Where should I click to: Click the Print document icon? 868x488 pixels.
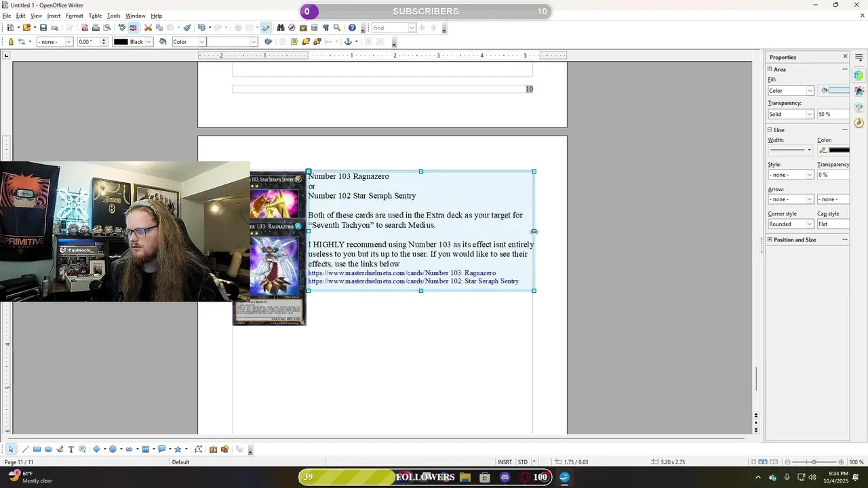(96, 28)
